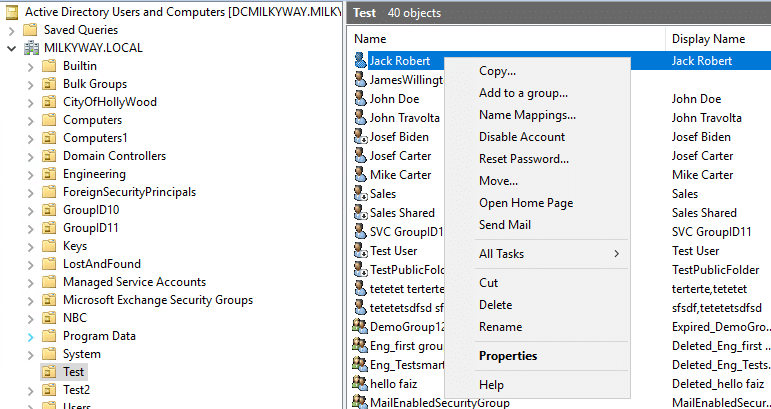The width and height of the screenshot is (771, 409).
Task: Click the hello faiz group icon
Action: [x=360, y=383]
